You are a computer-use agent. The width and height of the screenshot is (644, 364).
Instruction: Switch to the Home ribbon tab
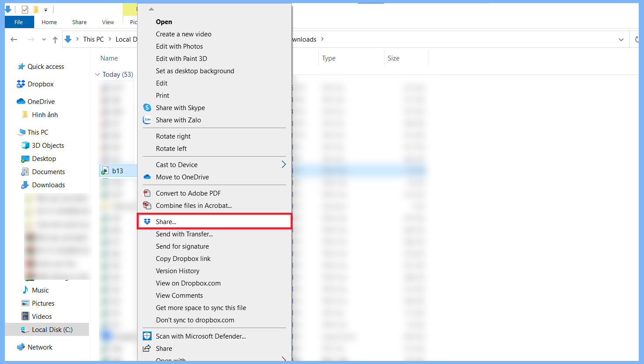[49, 22]
